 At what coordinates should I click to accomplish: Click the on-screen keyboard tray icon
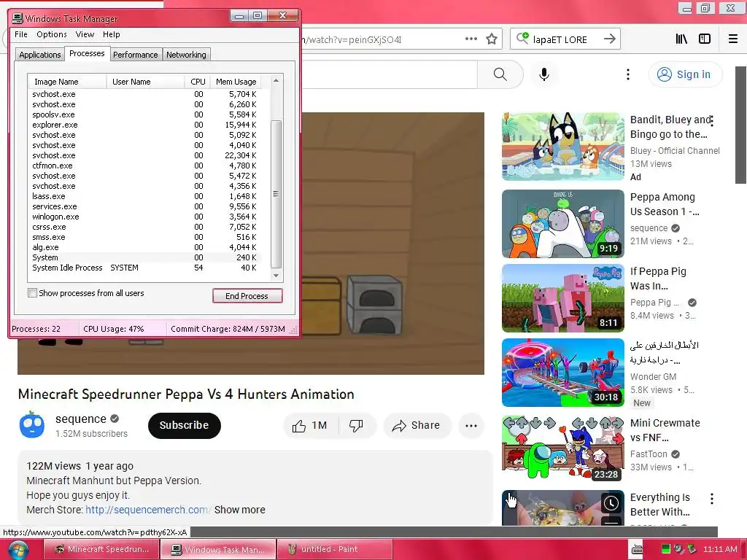pyautogui.click(x=637, y=549)
